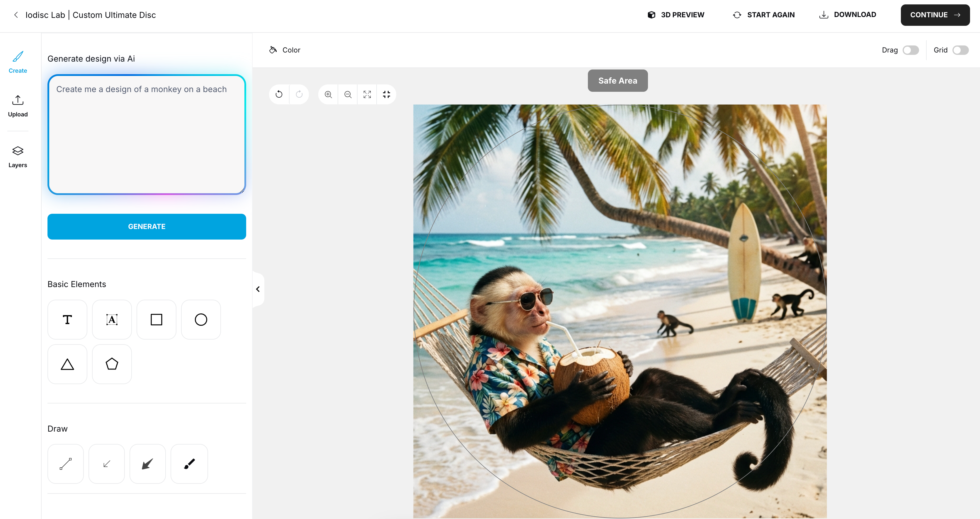Open the Color fill picker

tap(285, 50)
